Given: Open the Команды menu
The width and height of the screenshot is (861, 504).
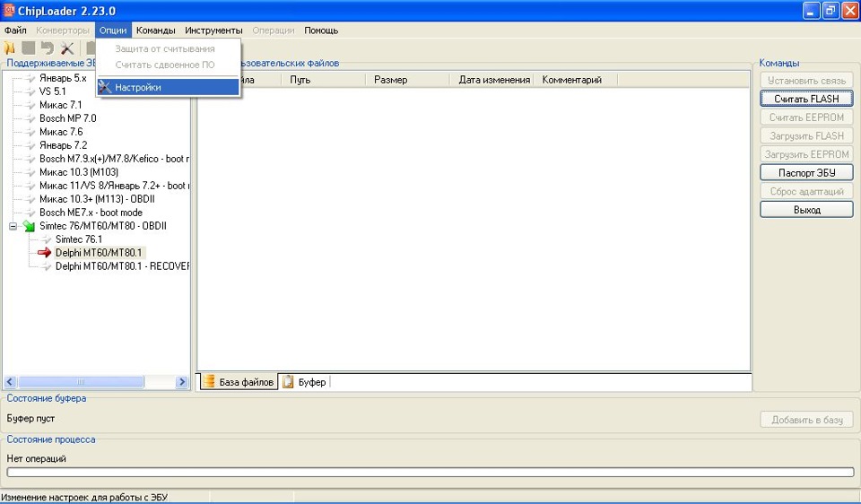Looking at the screenshot, I should [x=156, y=30].
